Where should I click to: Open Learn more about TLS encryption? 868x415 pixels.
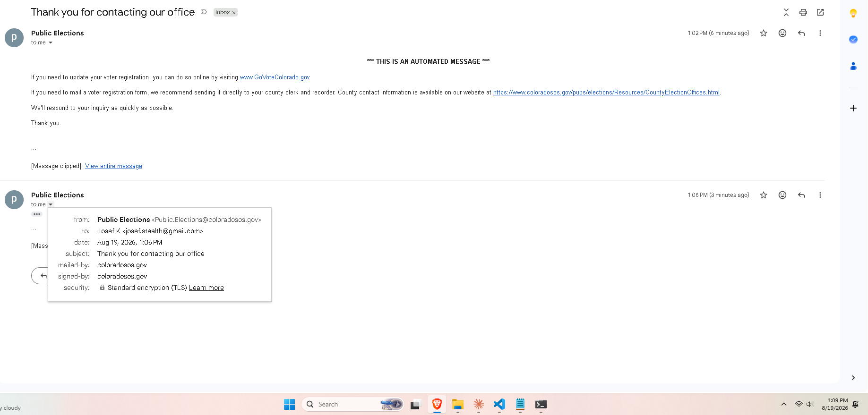[206, 288]
